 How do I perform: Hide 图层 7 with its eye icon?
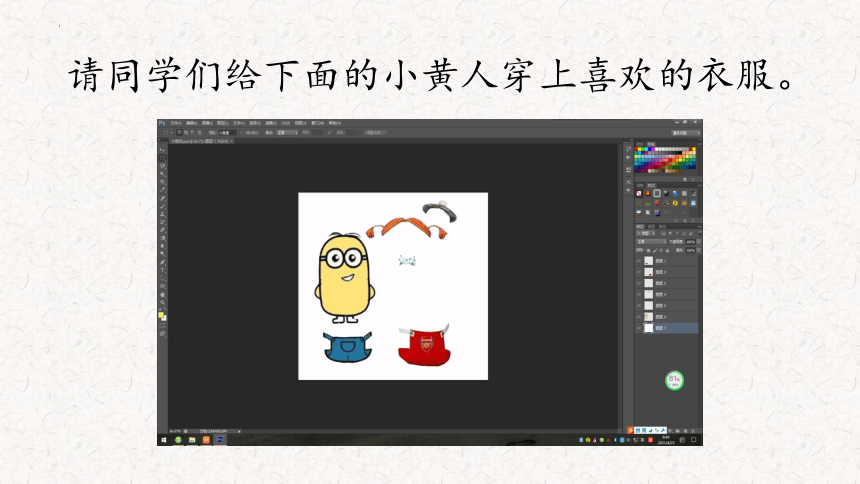(x=638, y=328)
